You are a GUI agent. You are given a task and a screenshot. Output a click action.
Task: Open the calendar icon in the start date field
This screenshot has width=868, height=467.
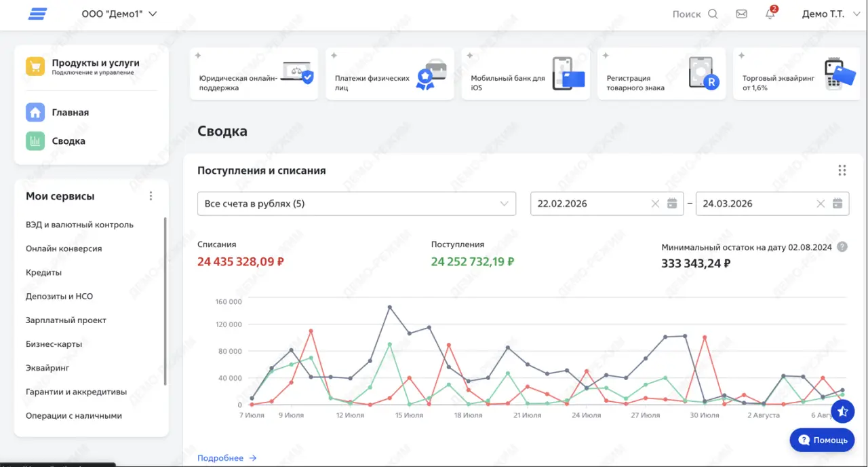coord(670,203)
